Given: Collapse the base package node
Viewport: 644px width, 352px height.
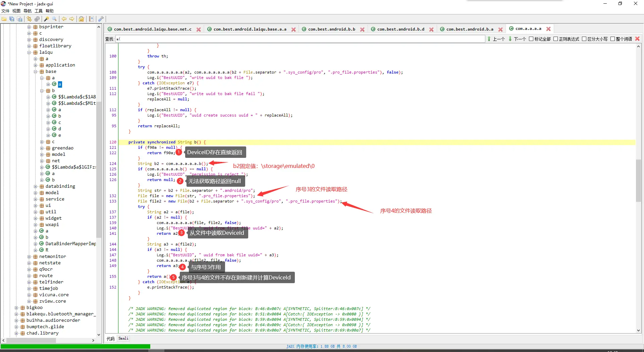Looking at the screenshot, I should coord(36,72).
